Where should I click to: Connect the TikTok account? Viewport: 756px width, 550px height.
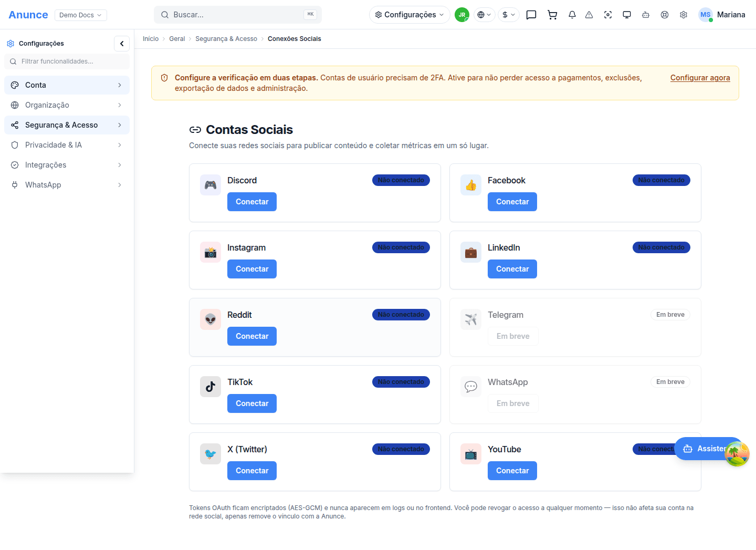(x=252, y=403)
